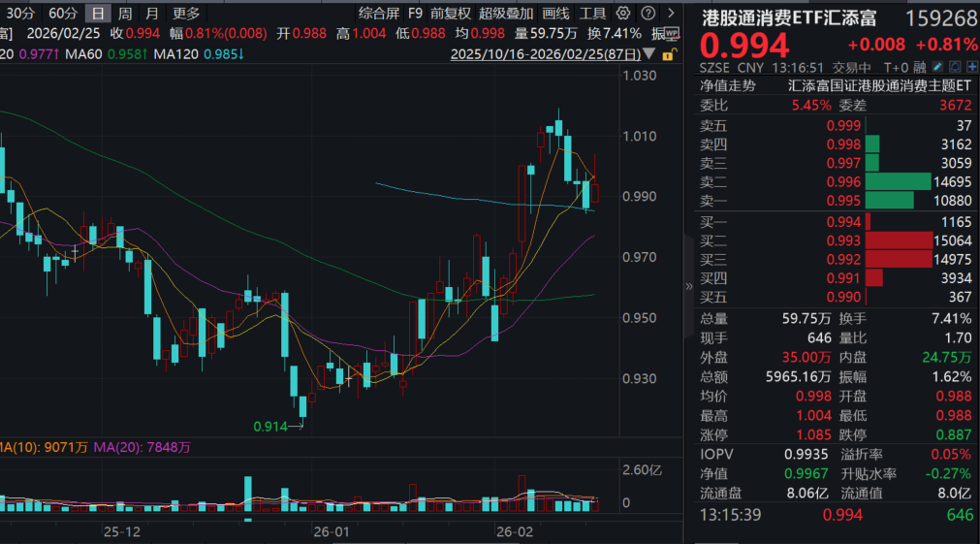This screenshot has height=544, width=980.
Task: Click the 融 margin indicator icon
Action: [x=920, y=68]
